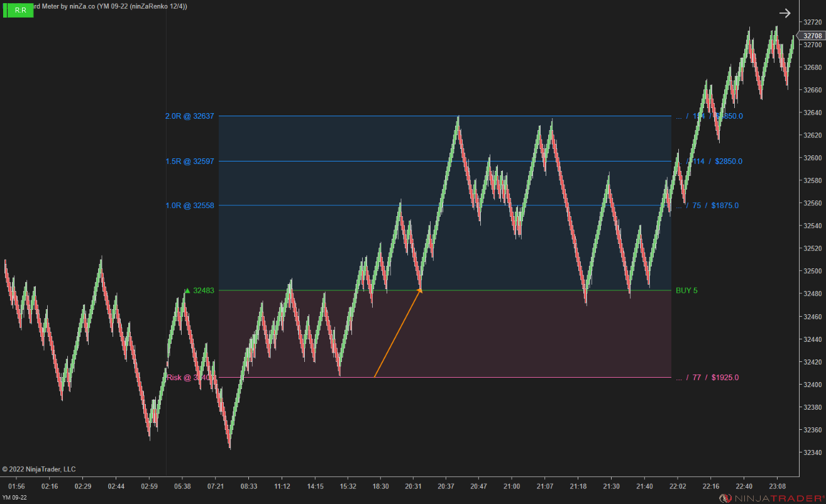This screenshot has width=826, height=504.
Task: Open the ellipsis next to $1925.0
Action: click(x=680, y=377)
